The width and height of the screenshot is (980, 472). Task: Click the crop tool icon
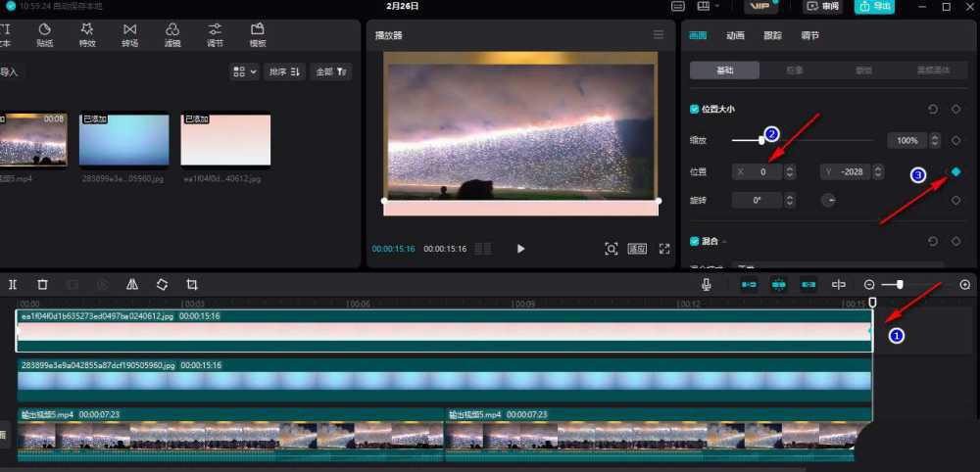pyautogui.click(x=192, y=284)
